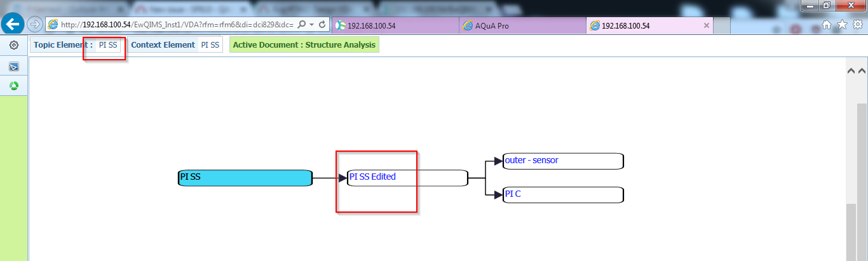Click sidebar document view icon
Image resolution: width=868 pixels, height=261 pixels.
coord(13,66)
